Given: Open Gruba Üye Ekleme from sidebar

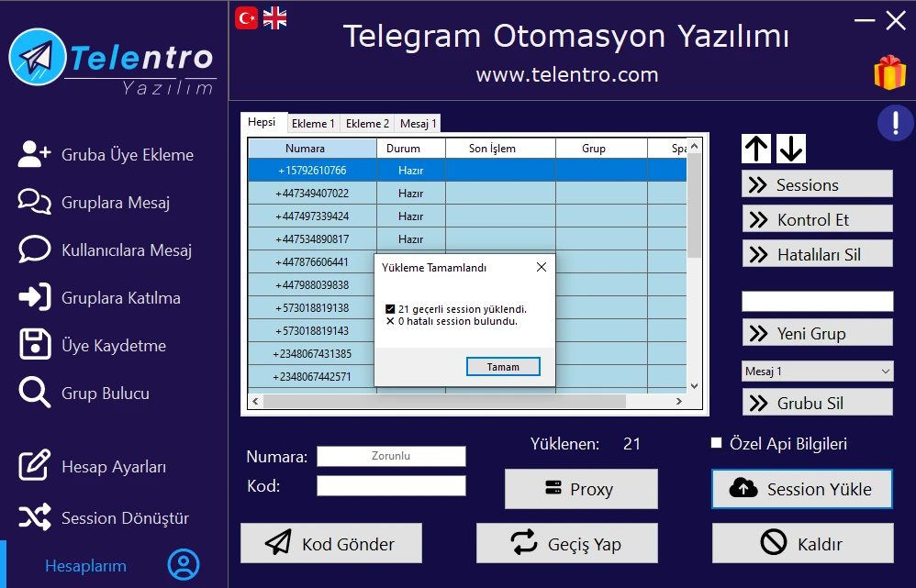Looking at the screenshot, I should (106, 155).
